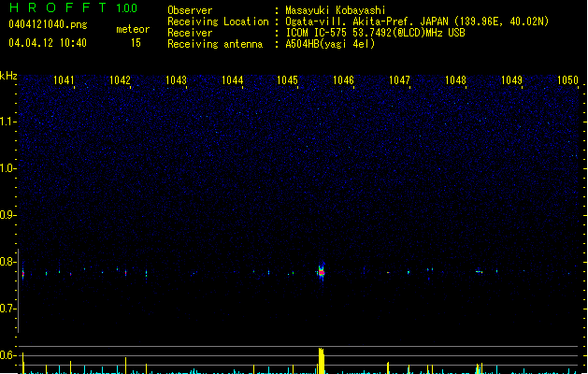Click the 1050 time axis marker
This screenshot has height=374, width=588.
click(x=567, y=80)
